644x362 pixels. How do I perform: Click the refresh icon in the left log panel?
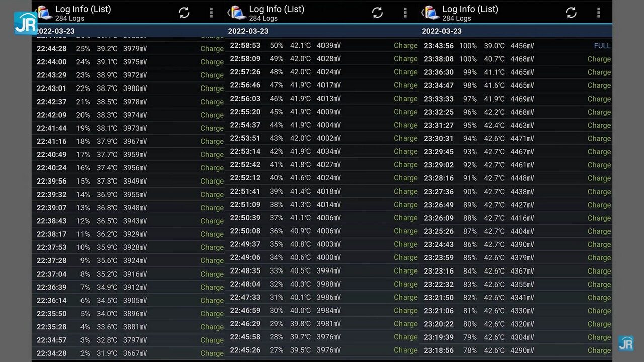184,13
